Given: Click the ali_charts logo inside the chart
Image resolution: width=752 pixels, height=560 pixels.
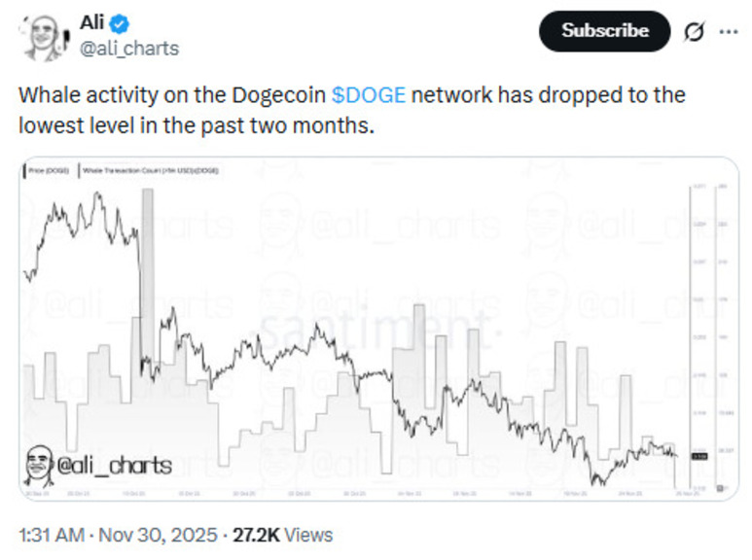Looking at the screenshot, I should (97, 465).
